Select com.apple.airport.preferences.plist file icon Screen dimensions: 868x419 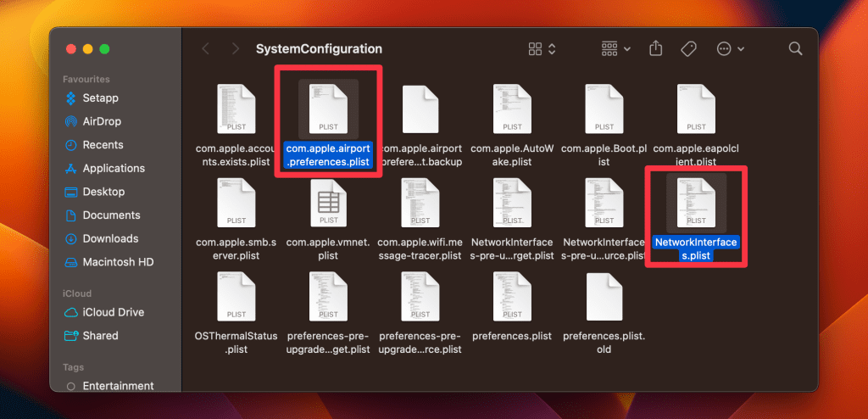point(328,109)
